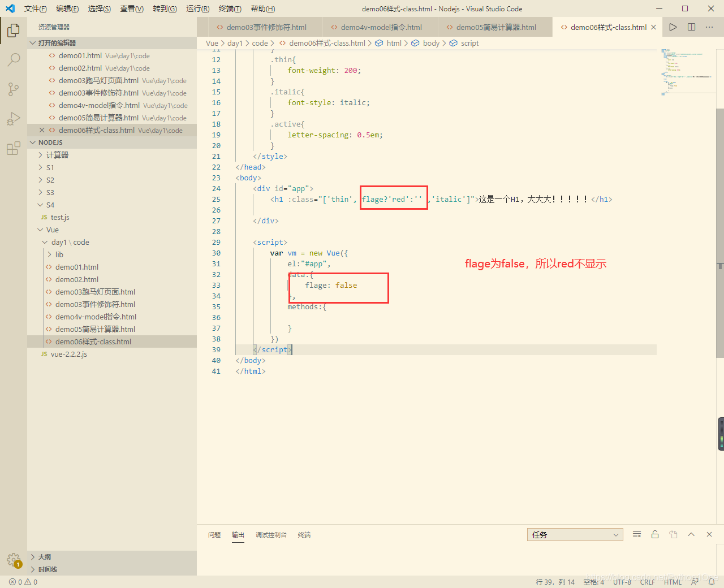
Task: Open the output log in editor
Action: (673, 534)
